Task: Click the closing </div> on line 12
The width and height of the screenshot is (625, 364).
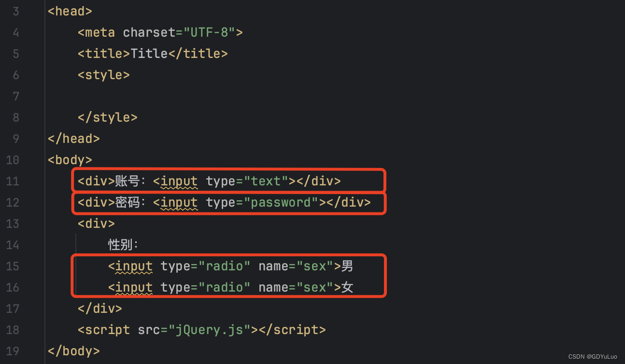Action: coord(348,202)
